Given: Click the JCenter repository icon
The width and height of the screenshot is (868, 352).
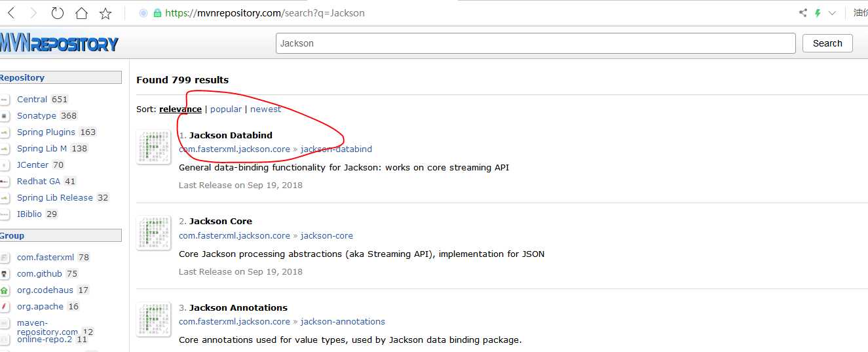Looking at the screenshot, I should click(x=5, y=165).
